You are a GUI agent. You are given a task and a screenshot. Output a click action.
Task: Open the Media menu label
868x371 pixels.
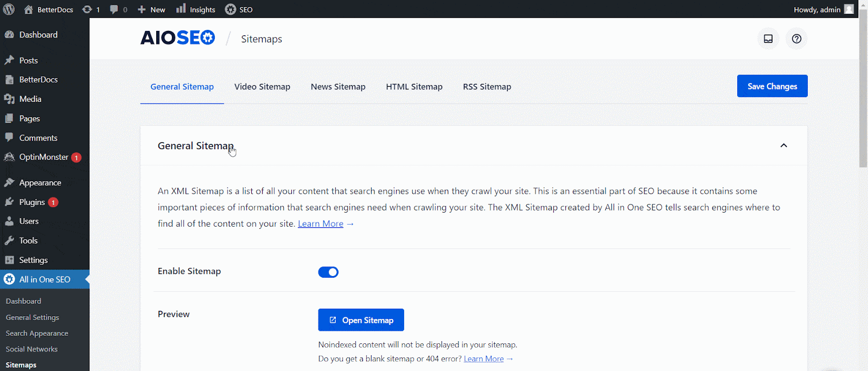pos(30,99)
